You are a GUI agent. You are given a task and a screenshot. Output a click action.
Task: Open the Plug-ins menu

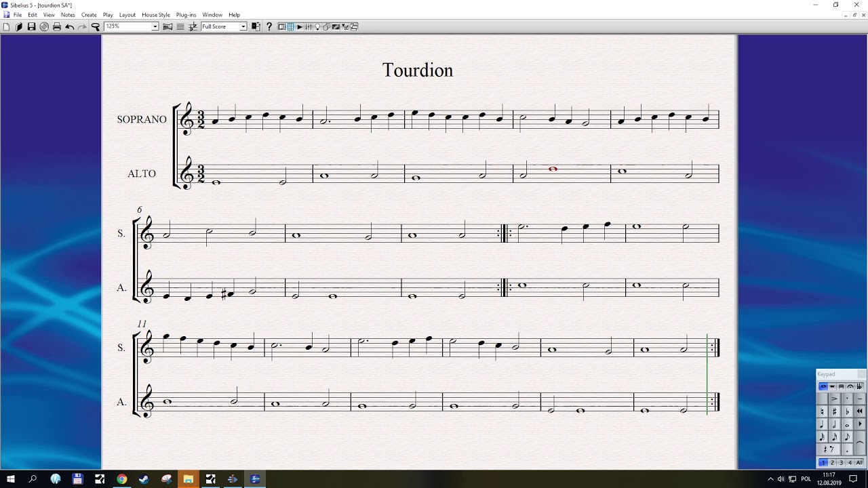coord(186,15)
